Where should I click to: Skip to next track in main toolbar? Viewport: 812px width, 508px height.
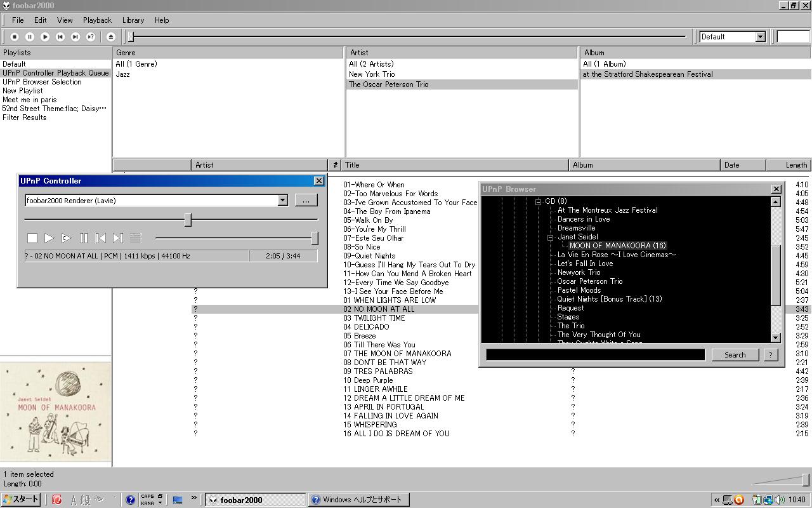click(x=75, y=37)
